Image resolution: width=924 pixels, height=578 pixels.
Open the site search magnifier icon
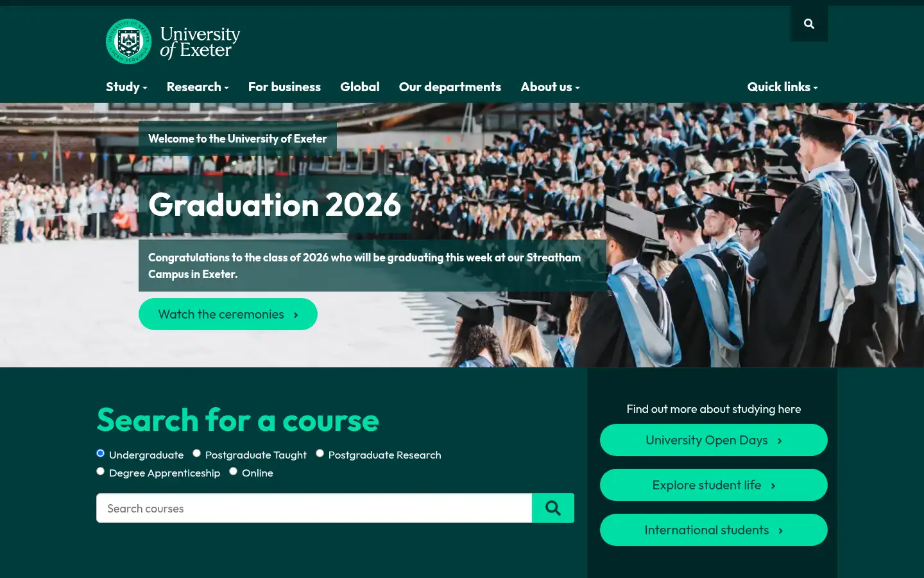pyautogui.click(x=809, y=24)
